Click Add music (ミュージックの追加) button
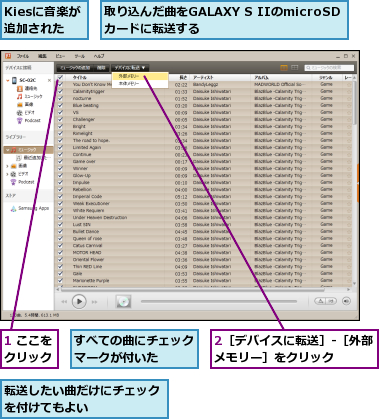 pos(75,68)
